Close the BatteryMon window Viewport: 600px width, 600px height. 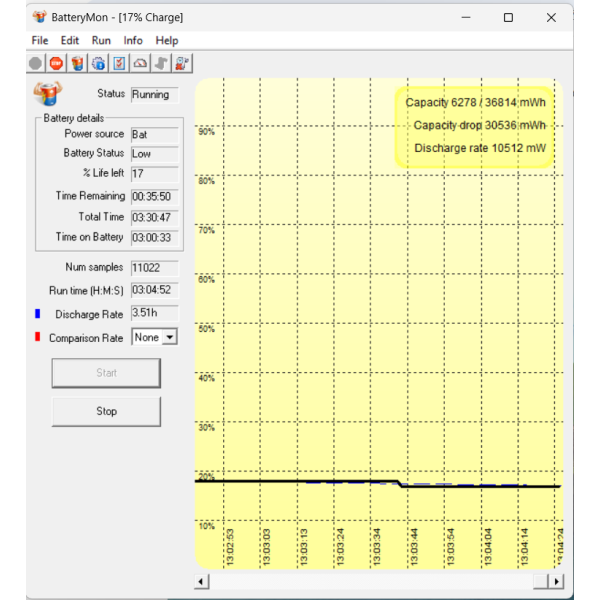[x=551, y=18]
